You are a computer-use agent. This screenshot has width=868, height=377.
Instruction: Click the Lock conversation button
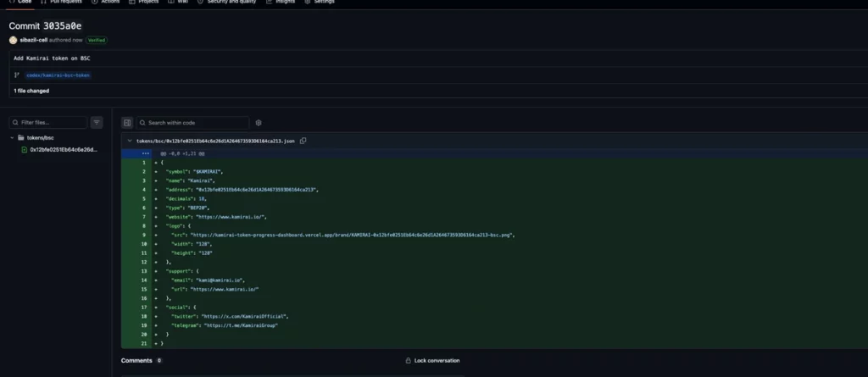[x=432, y=361]
